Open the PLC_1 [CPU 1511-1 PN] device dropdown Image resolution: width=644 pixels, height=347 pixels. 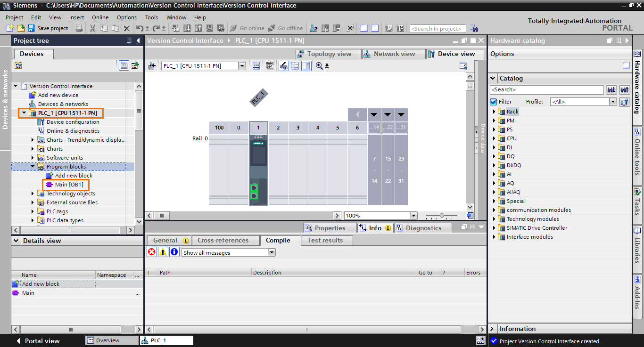(x=242, y=65)
